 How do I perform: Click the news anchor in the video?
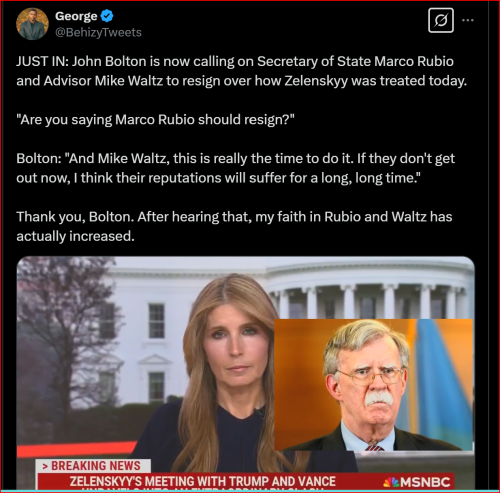click(230, 373)
